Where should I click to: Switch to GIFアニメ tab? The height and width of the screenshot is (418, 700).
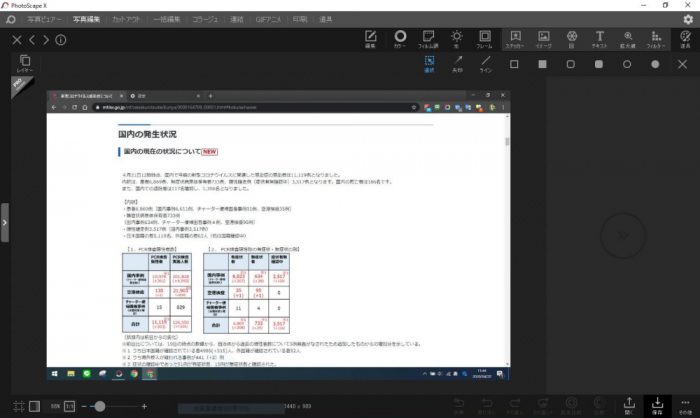click(x=268, y=20)
